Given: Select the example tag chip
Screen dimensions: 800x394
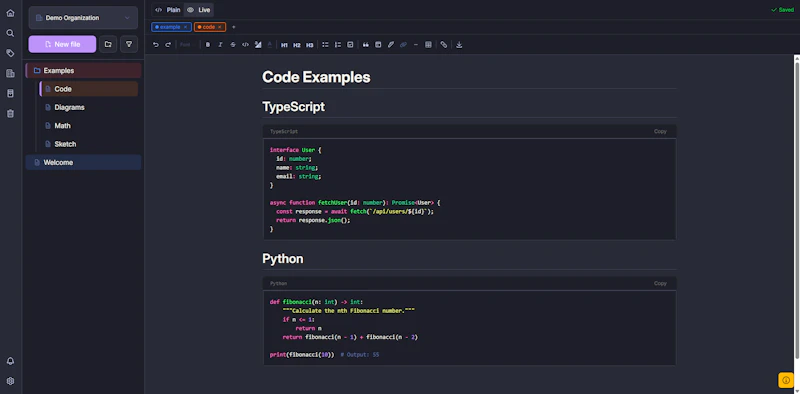Looking at the screenshot, I should tap(171, 27).
